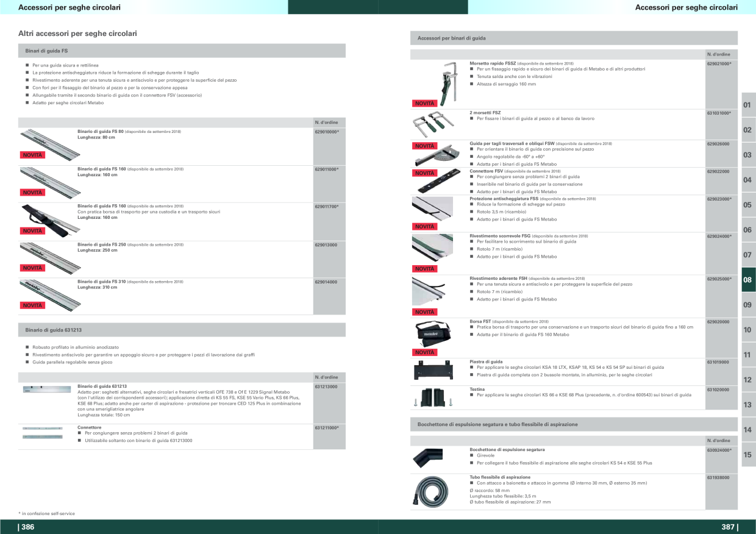Viewport: 756px width, 534px height.
Task: Select chapter tab 06
Action: pyautogui.click(x=747, y=230)
